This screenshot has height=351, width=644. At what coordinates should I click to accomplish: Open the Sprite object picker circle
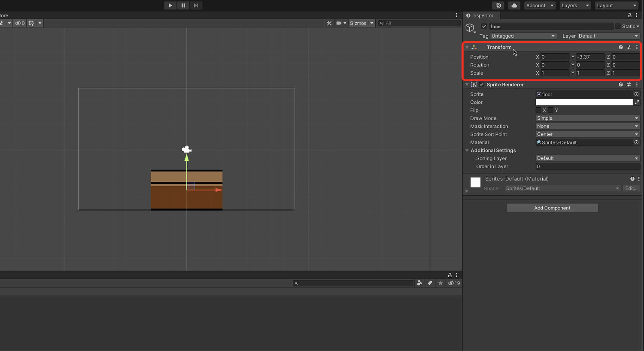click(636, 94)
